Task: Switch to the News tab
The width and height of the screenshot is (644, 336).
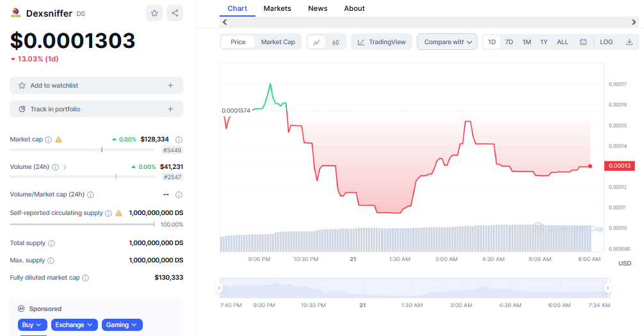Action: pos(318,8)
